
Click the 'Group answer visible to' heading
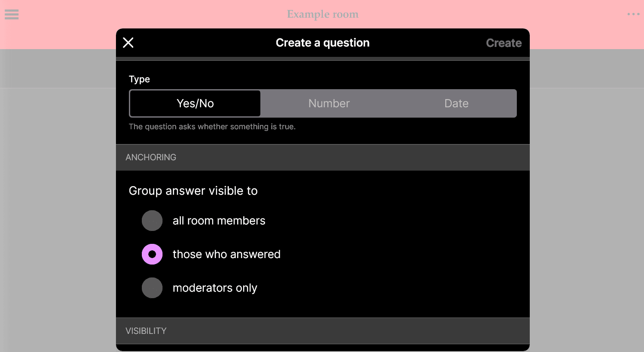pos(193,191)
